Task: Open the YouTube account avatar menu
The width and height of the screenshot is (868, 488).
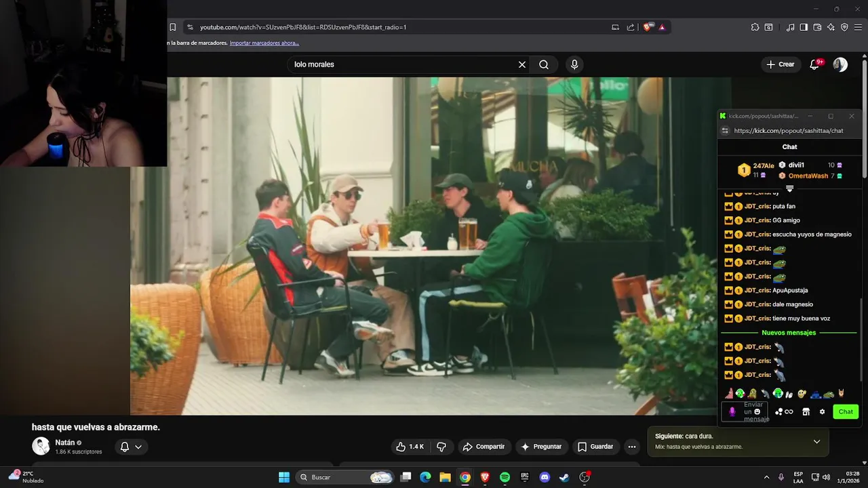Action: coord(840,64)
